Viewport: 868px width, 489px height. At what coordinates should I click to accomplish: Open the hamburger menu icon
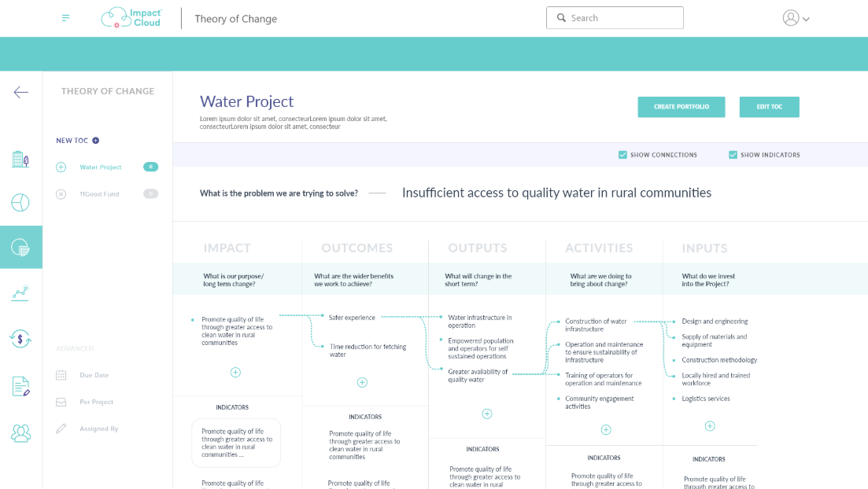65,18
